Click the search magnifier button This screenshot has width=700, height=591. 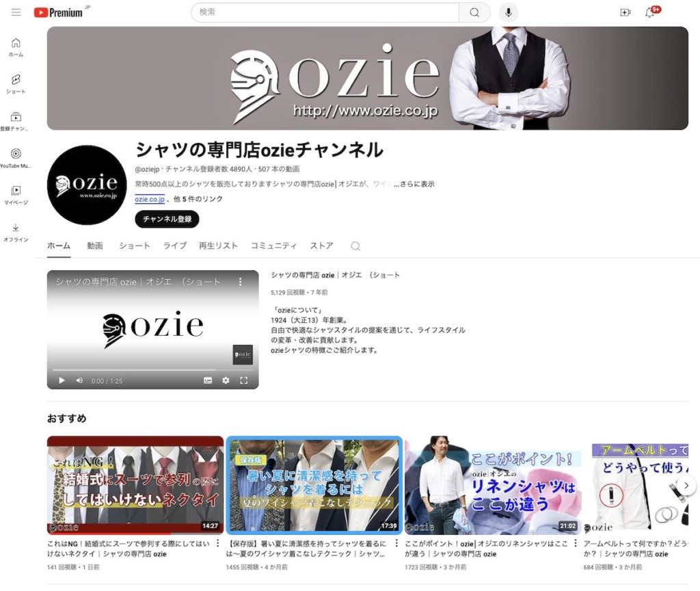(x=474, y=12)
